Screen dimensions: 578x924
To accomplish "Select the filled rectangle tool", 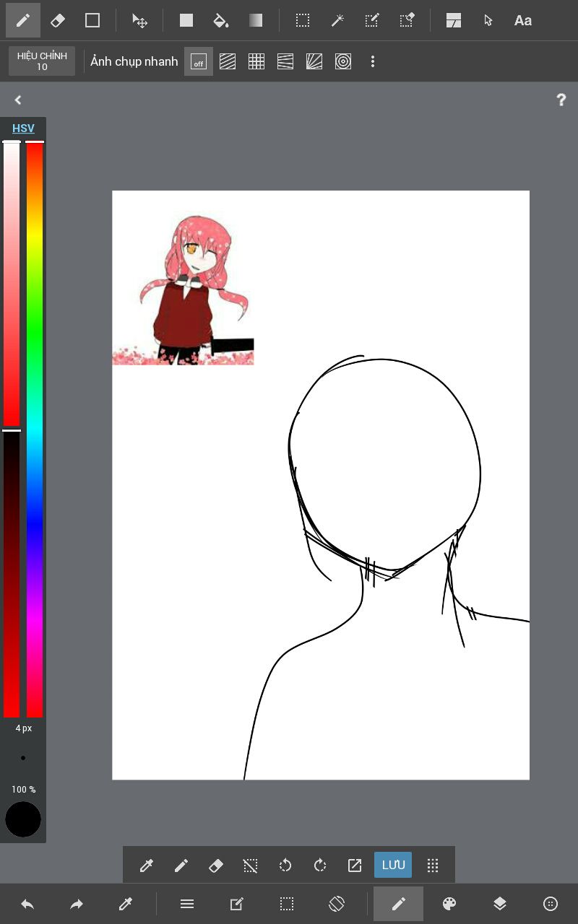I will pos(186,20).
